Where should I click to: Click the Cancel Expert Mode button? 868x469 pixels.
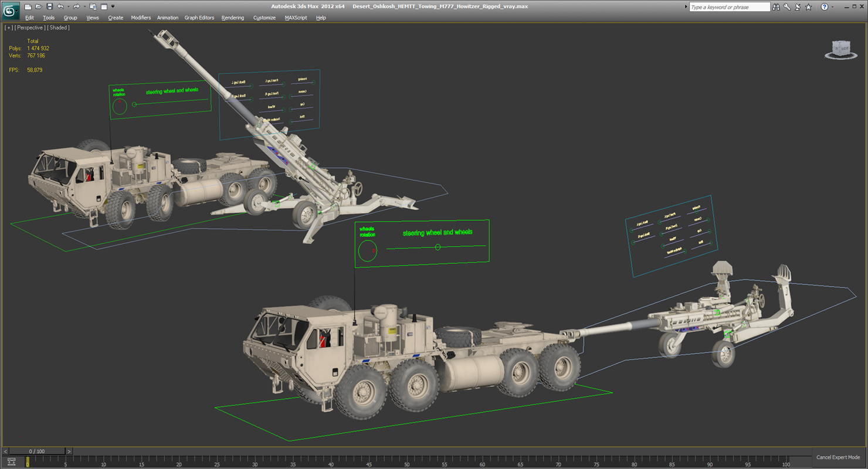838,457
